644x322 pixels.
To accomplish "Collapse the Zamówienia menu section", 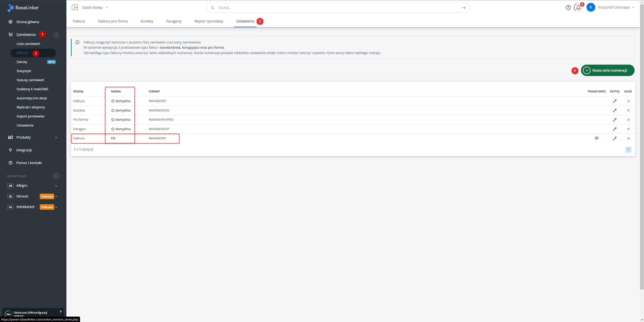I will [x=56, y=35].
